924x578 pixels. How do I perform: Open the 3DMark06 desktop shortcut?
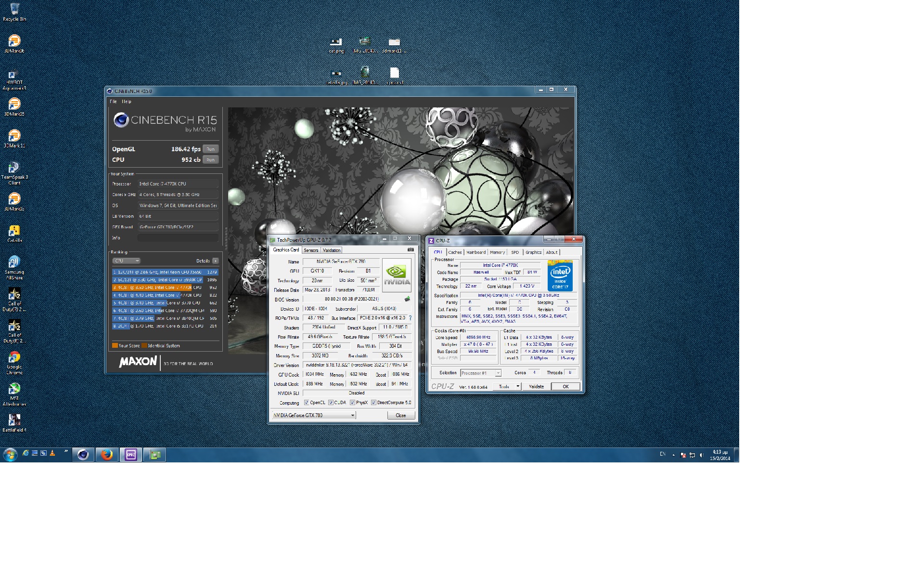pyautogui.click(x=14, y=43)
